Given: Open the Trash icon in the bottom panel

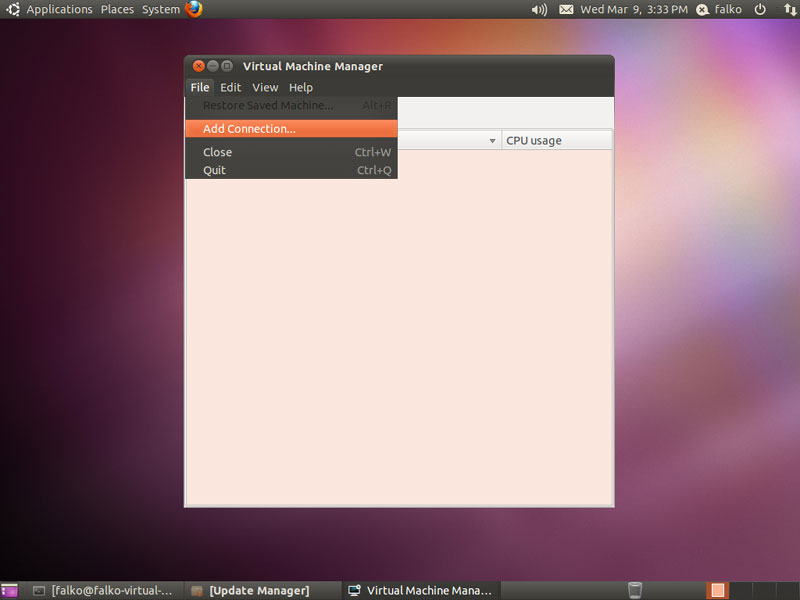Looking at the screenshot, I should pos(635,590).
